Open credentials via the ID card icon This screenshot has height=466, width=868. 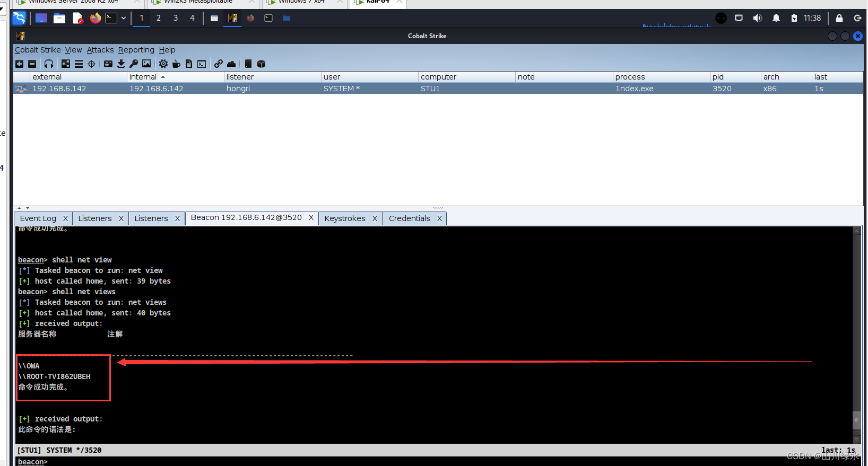coord(108,64)
